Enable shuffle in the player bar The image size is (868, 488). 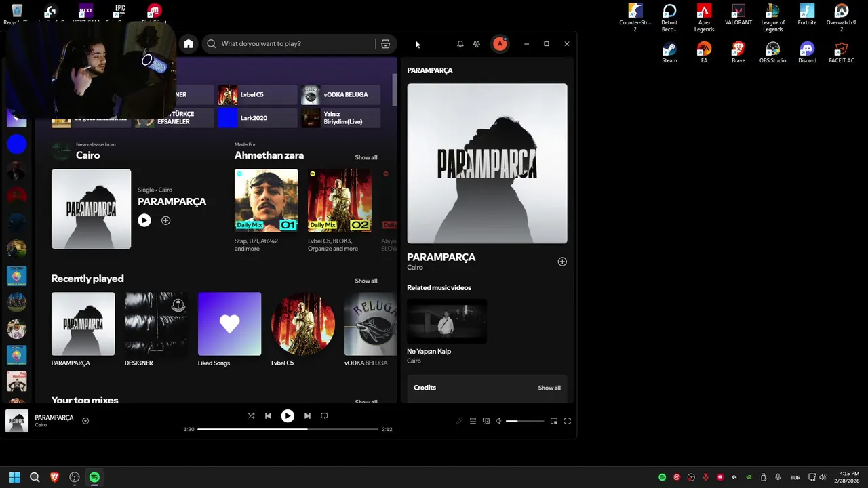click(251, 415)
